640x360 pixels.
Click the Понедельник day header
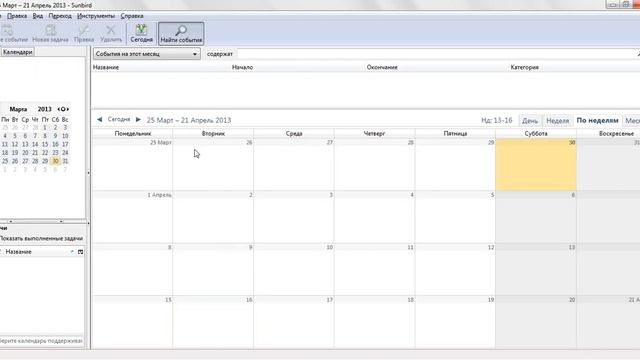pyautogui.click(x=133, y=133)
